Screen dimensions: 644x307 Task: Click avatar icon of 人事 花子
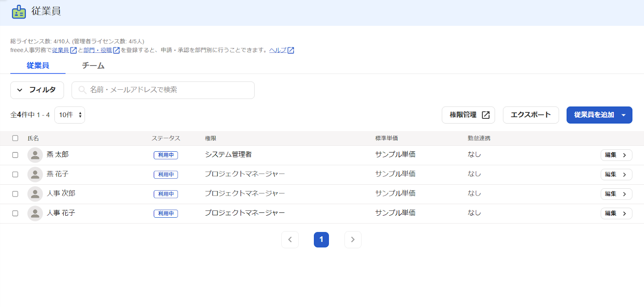click(35, 213)
